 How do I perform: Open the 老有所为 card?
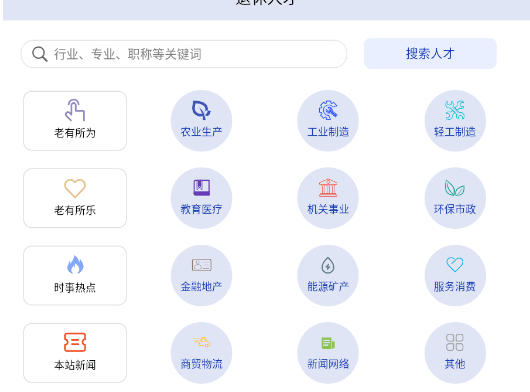(75, 121)
